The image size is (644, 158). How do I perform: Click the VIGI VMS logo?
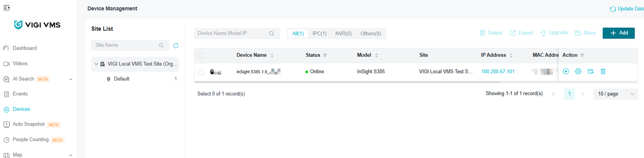coord(37,25)
